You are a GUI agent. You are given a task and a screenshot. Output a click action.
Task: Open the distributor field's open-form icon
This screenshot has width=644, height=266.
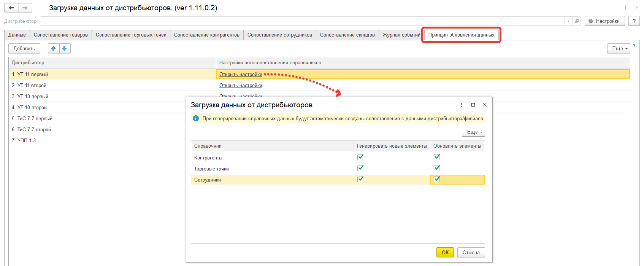pyautogui.click(x=577, y=21)
